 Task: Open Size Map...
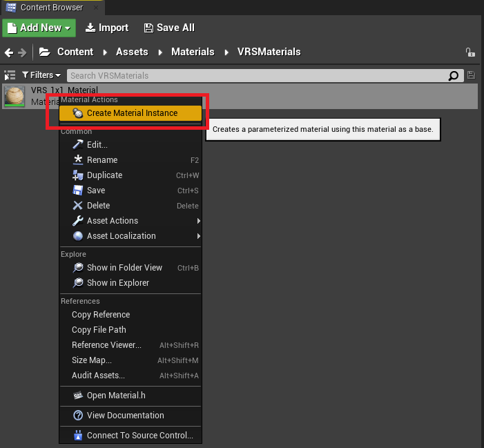(x=130, y=360)
